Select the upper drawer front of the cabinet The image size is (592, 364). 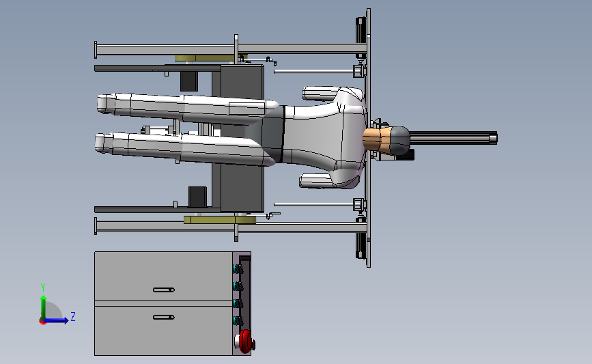[x=163, y=277]
